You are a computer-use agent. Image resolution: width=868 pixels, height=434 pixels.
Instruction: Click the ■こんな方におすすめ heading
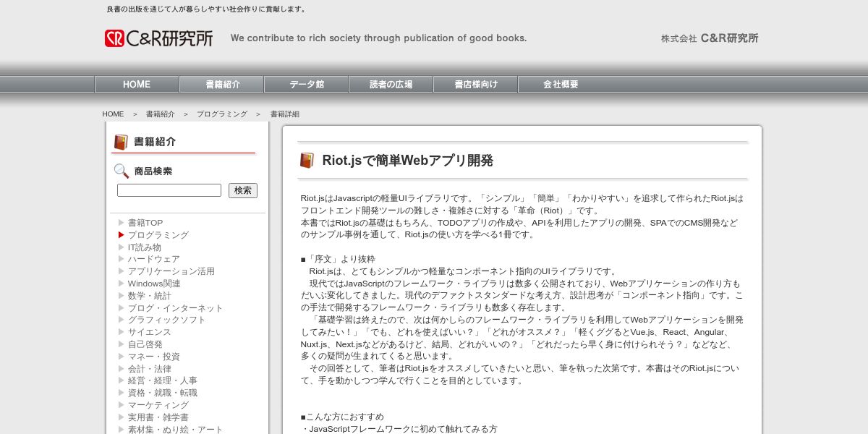point(342,417)
